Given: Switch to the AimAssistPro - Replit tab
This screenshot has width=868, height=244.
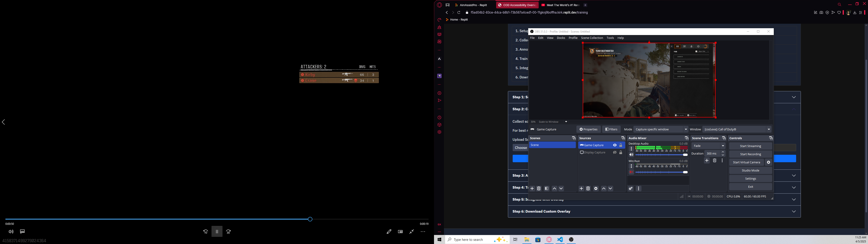Looking at the screenshot, I should pos(473,5).
